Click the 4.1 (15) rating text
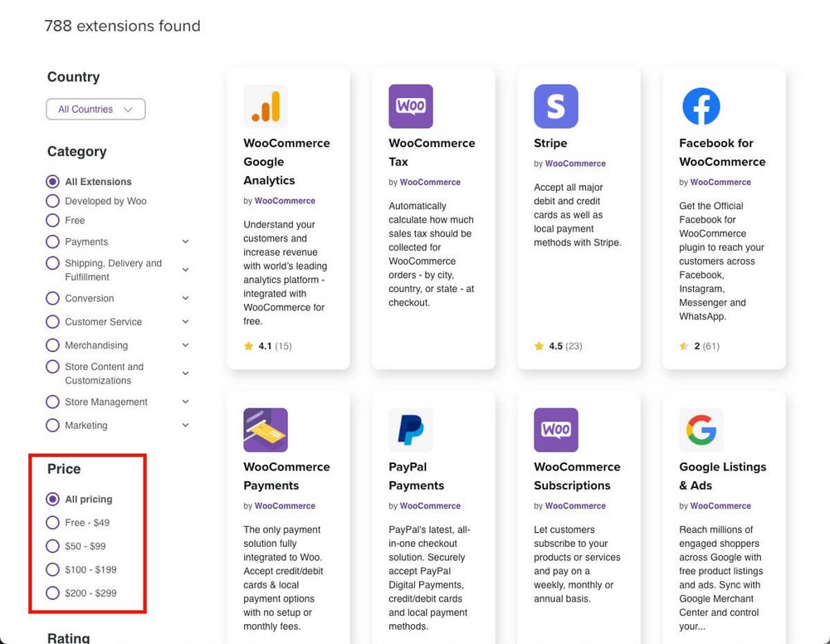Screen dimensions: 830x644 click(x=275, y=346)
